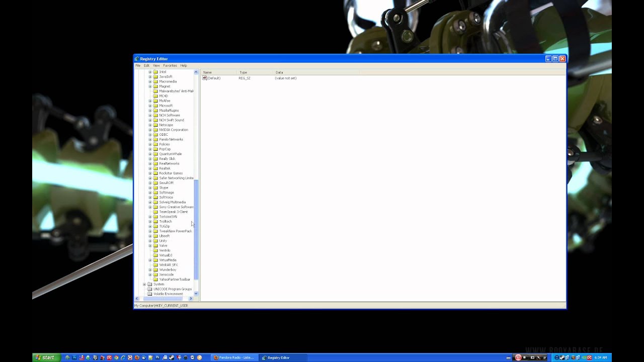This screenshot has height=362, width=644.
Task: Click the Ventrilo folder icon
Action: 155,250
